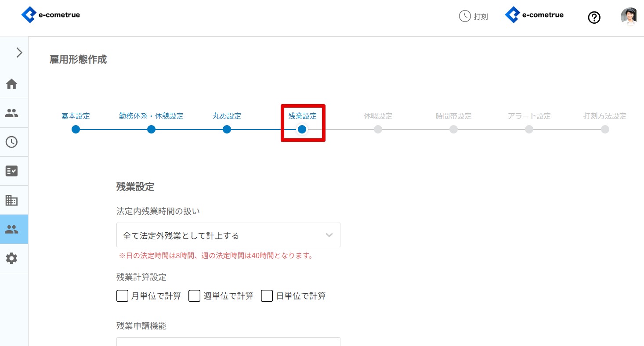Jump to the アラート設定 step
This screenshot has width=644, height=346.
[529, 116]
